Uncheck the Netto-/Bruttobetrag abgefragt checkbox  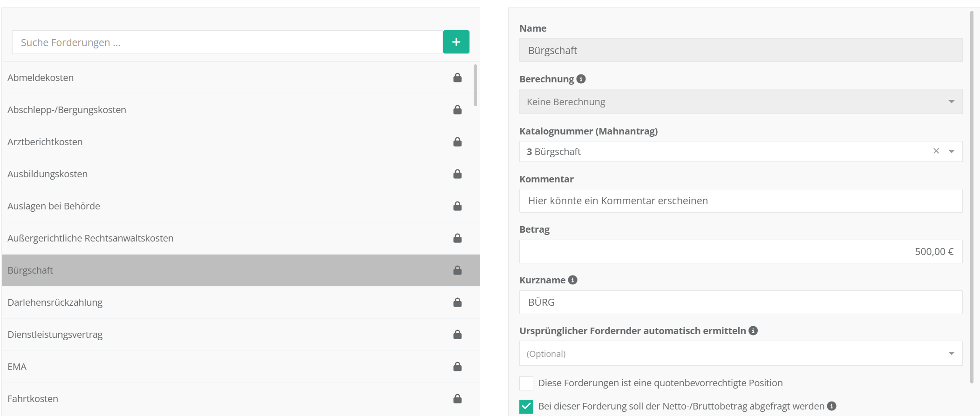pyautogui.click(x=526, y=406)
